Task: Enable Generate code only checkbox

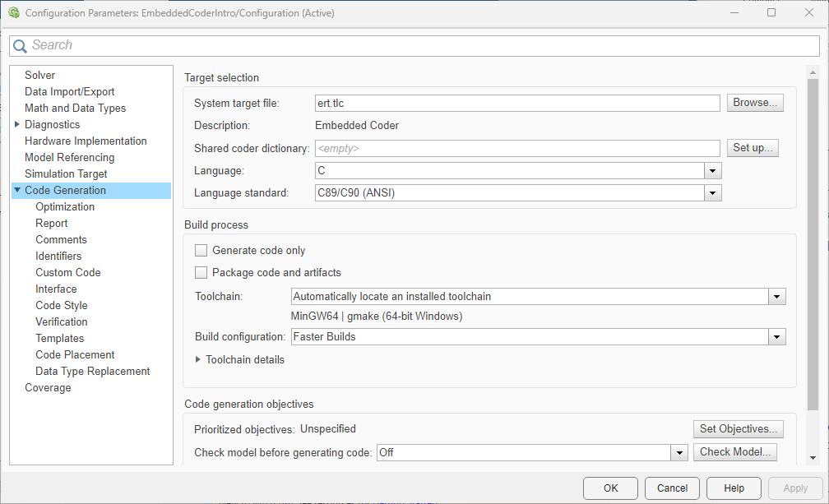Action: tap(201, 250)
